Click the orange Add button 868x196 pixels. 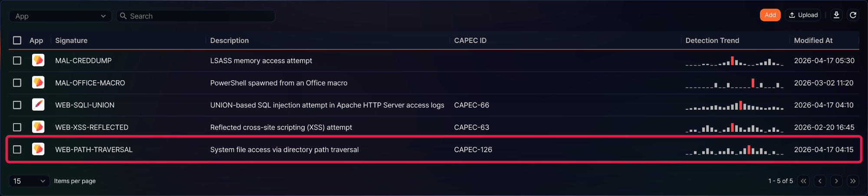[x=770, y=15]
